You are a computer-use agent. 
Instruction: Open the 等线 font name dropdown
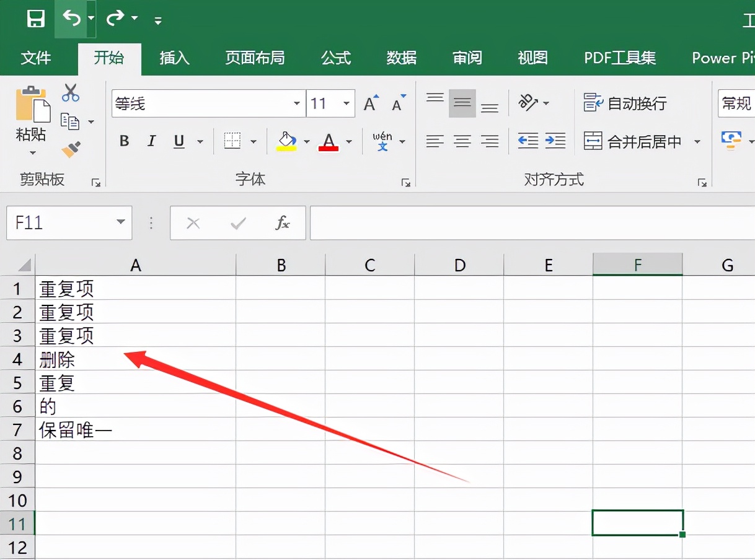tap(297, 103)
